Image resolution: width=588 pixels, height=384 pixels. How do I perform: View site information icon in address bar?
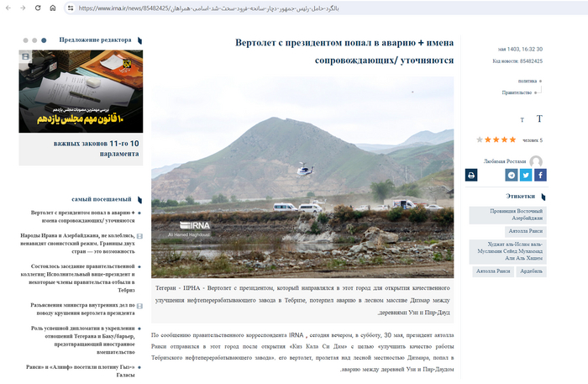coord(71,8)
